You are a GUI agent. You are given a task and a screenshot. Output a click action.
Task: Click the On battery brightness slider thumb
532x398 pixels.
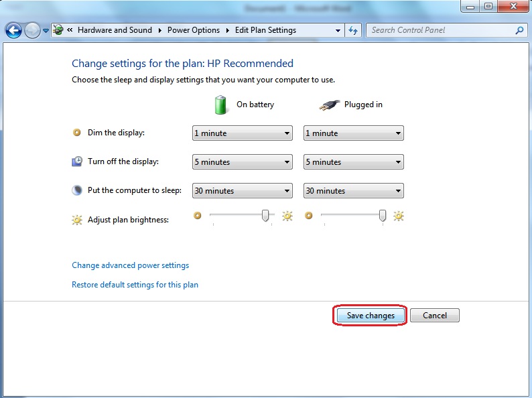265,215
